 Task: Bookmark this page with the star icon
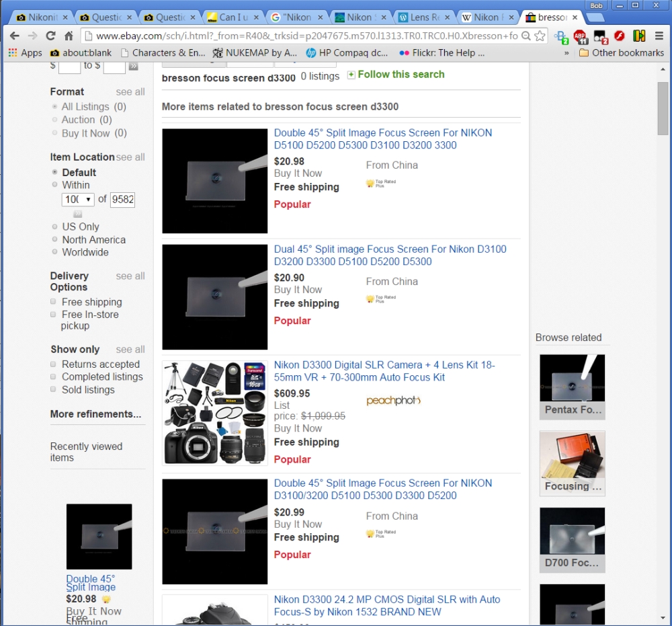coord(540,36)
